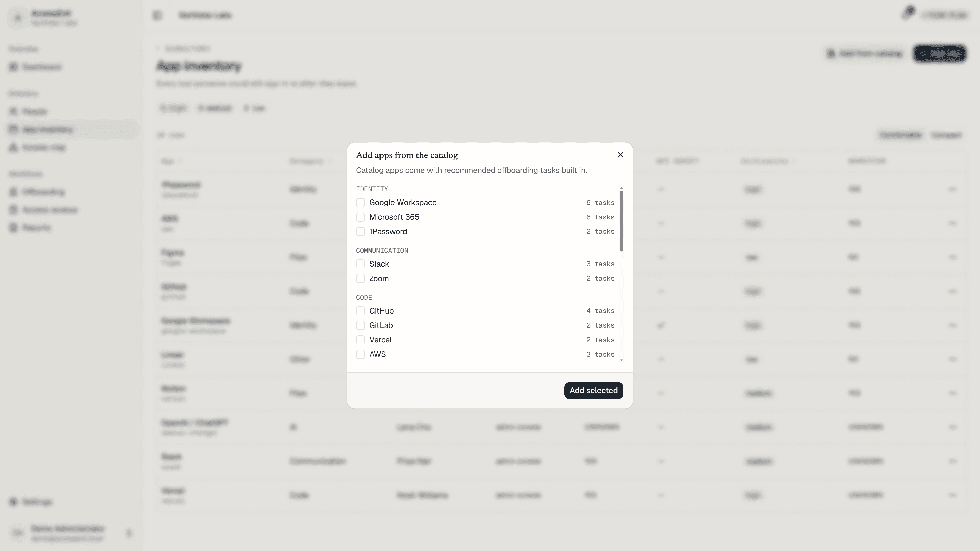Click the AWS label text

pos(377,354)
